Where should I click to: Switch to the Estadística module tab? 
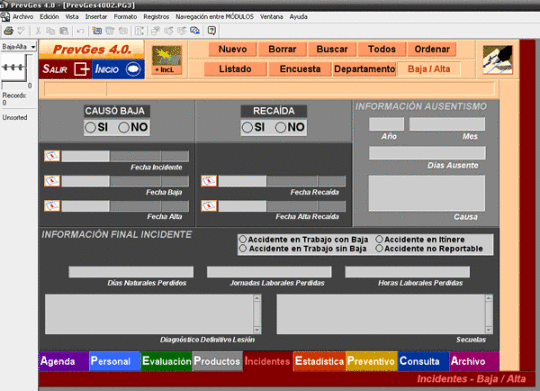click(320, 361)
